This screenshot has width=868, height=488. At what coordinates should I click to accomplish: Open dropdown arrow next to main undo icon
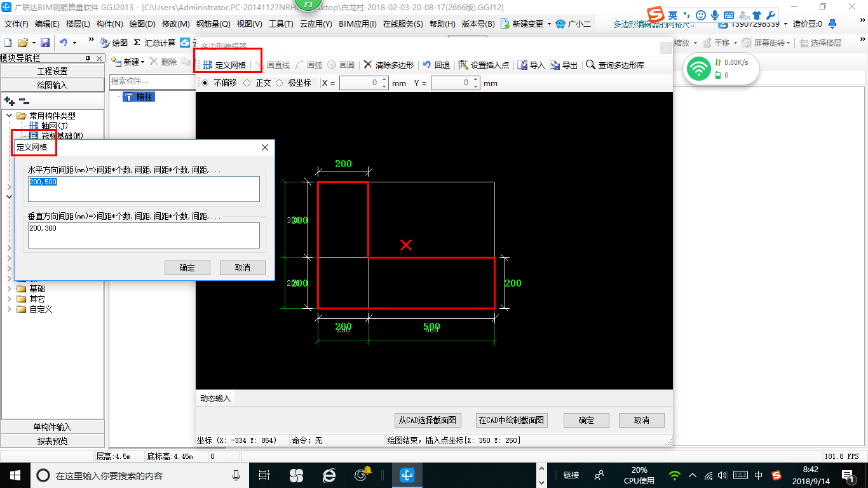pyautogui.click(x=74, y=43)
